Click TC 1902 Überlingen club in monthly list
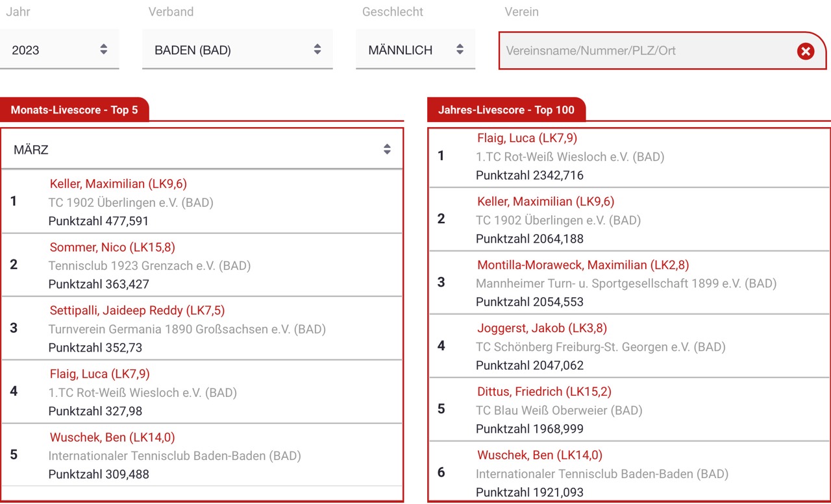 (130, 202)
